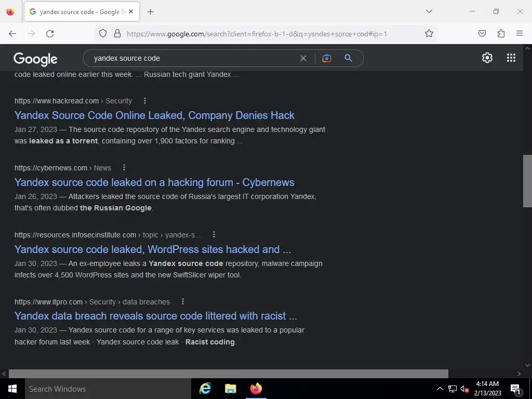Open the Firefox application hamburger menu

(x=520, y=33)
